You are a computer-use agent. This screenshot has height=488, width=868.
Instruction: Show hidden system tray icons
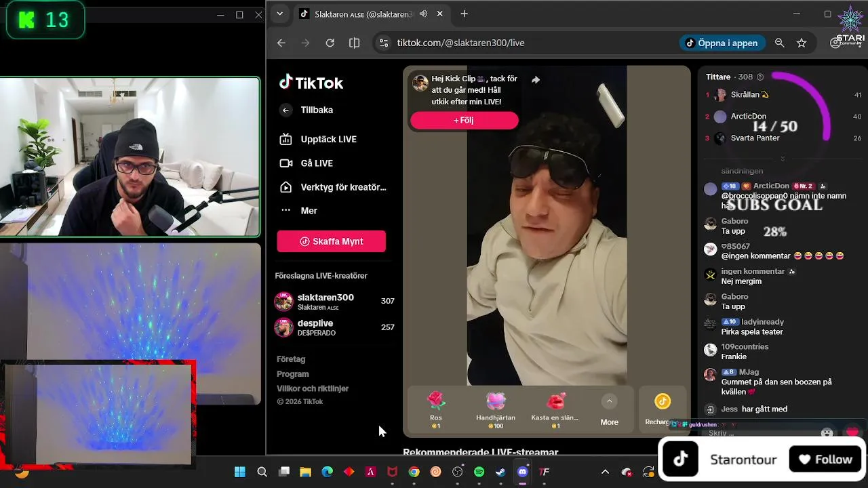pyautogui.click(x=606, y=472)
